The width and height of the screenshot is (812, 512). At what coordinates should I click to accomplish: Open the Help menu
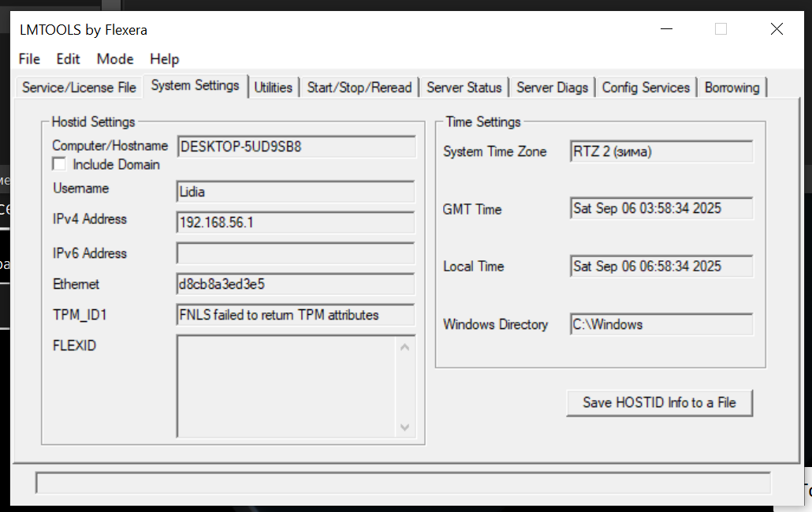click(164, 59)
